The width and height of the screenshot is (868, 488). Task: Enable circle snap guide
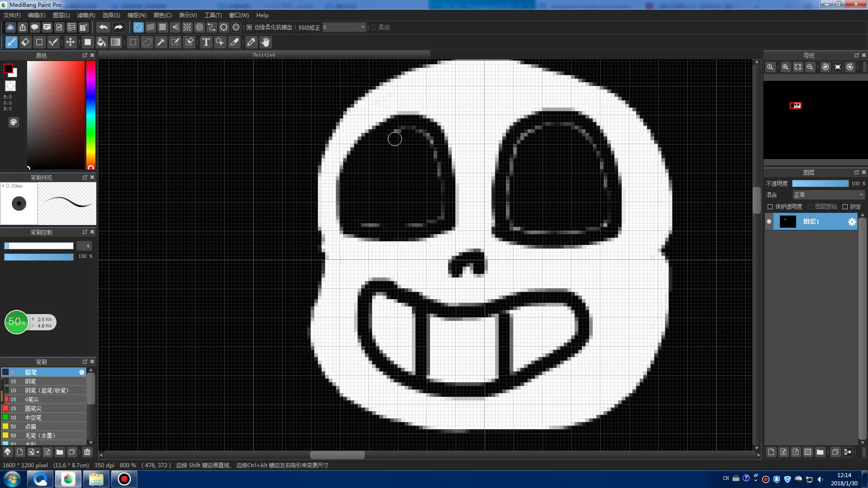pos(199,27)
